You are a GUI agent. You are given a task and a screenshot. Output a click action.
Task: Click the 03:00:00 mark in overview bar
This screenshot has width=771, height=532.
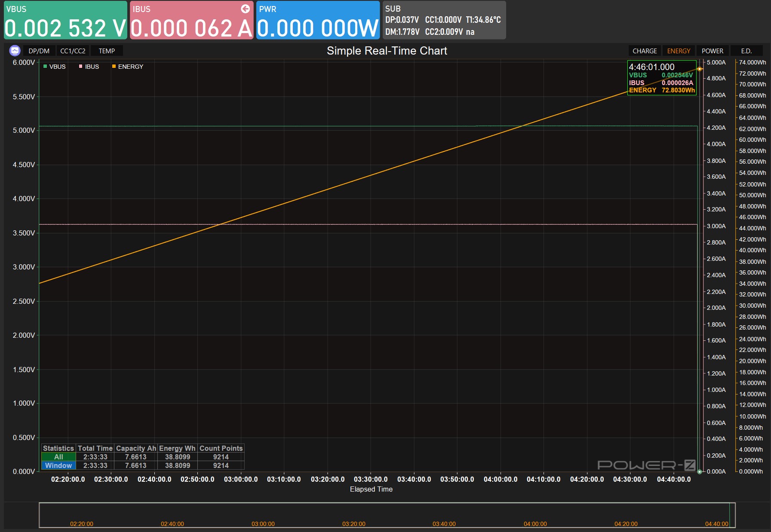[263, 524]
